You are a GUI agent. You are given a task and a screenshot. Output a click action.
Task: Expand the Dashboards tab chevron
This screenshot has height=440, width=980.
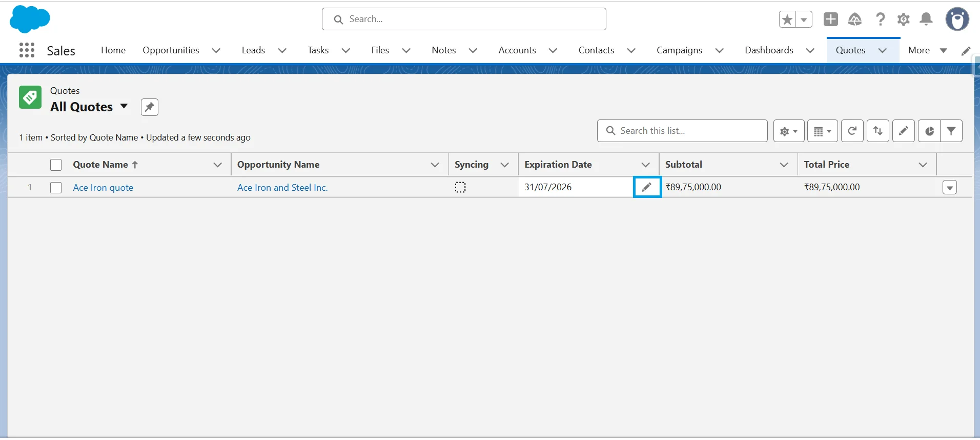click(x=810, y=50)
